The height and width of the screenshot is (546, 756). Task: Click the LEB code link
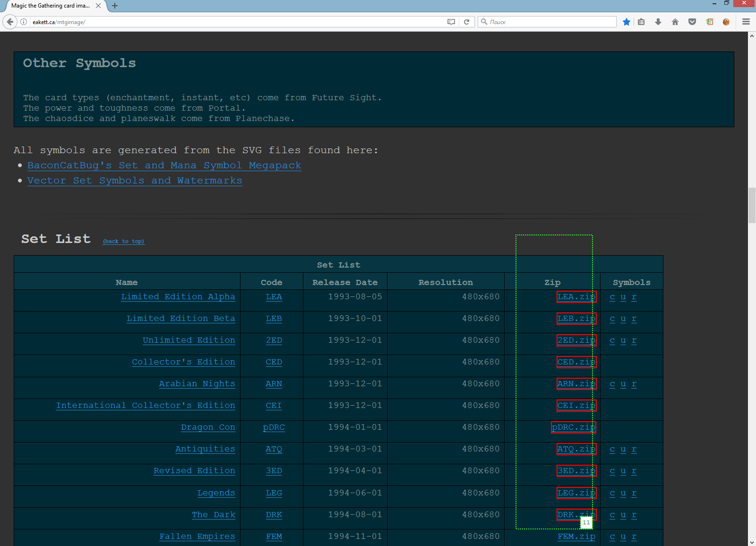pos(274,319)
